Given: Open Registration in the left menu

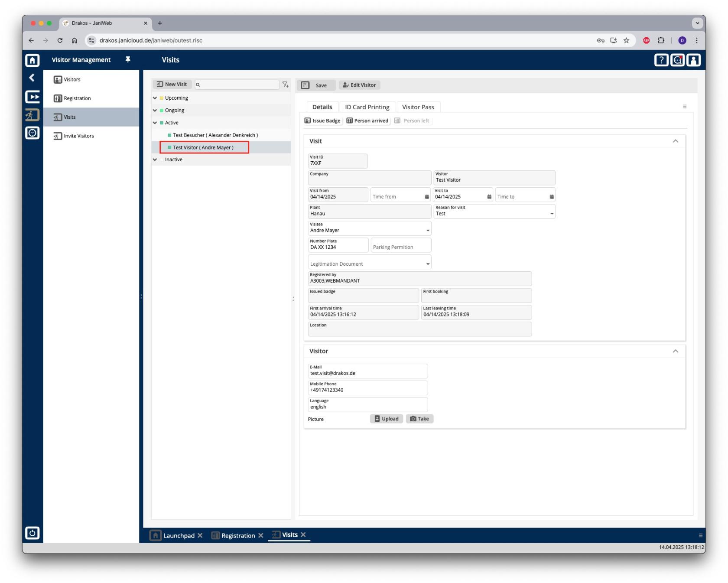Looking at the screenshot, I should (x=91, y=98).
